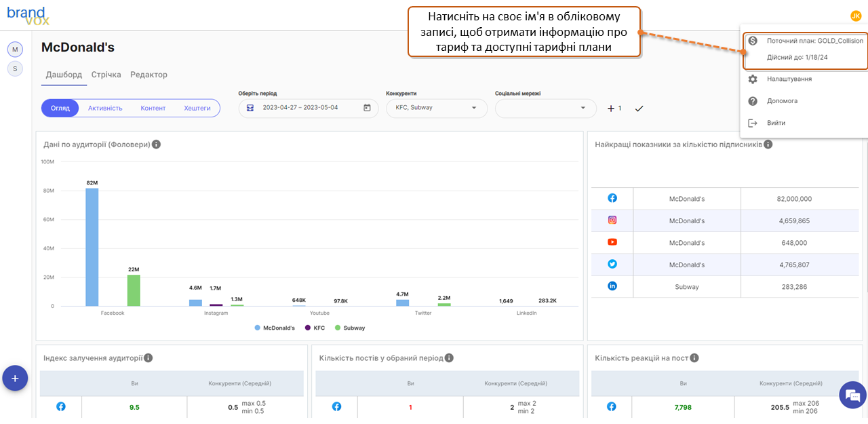
Task: Click the Subway 22M Facebook bar
Action: (134, 290)
